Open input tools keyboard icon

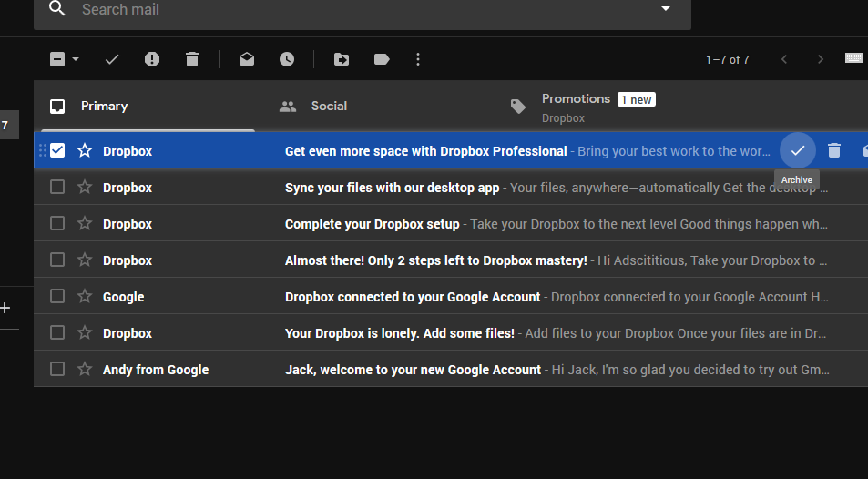pos(853,58)
